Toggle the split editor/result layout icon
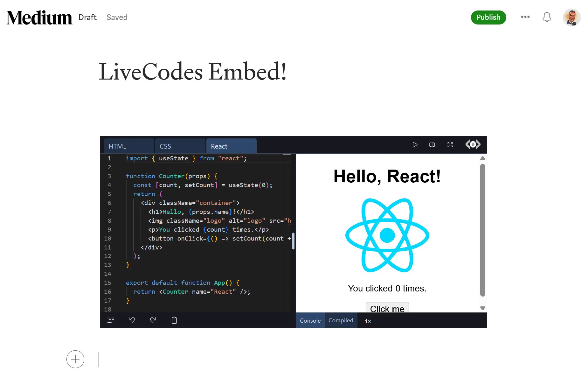The height and width of the screenshot is (378, 588). 432,145
